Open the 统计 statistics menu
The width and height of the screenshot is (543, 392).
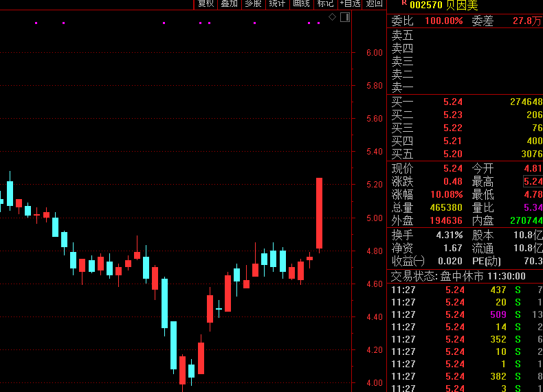click(x=277, y=3)
